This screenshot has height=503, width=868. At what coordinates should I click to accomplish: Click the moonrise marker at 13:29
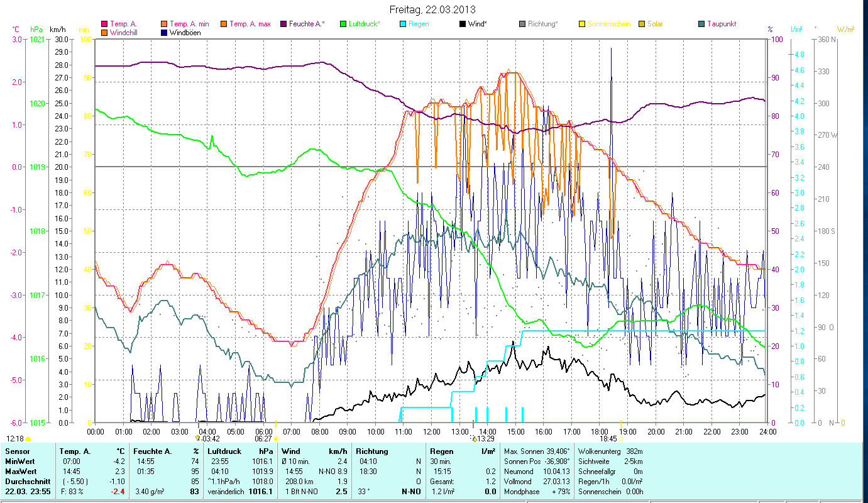pos(473,438)
